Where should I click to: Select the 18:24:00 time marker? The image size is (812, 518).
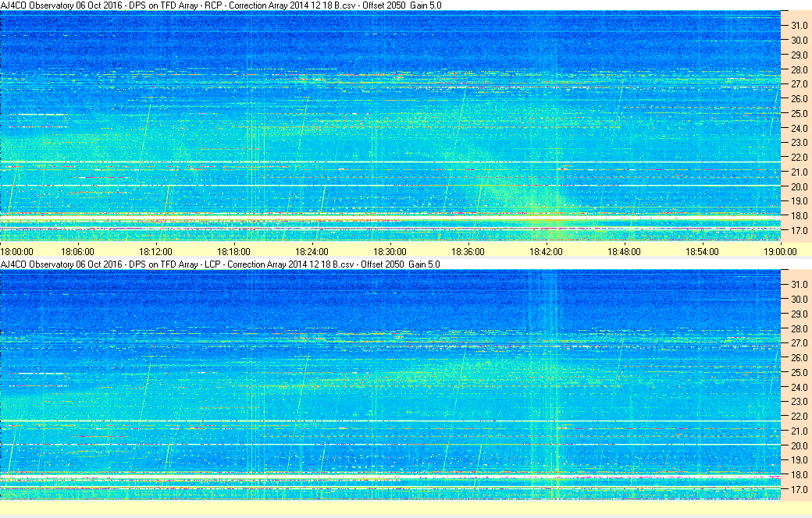click(x=312, y=251)
